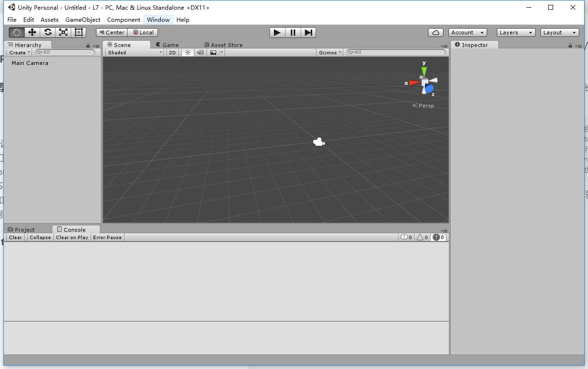Select the Rotate tool

pos(48,32)
